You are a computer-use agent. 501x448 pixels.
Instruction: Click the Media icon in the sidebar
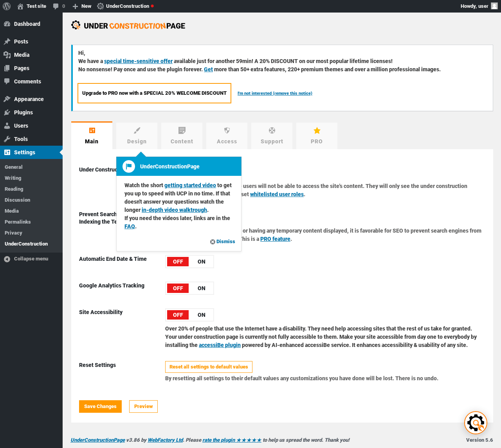tap(7, 55)
